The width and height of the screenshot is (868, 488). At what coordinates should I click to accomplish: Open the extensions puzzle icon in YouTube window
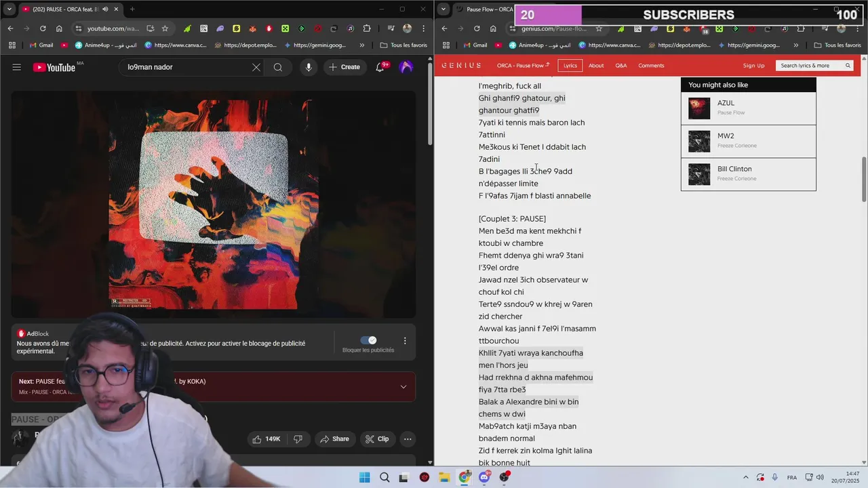coord(367,28)
